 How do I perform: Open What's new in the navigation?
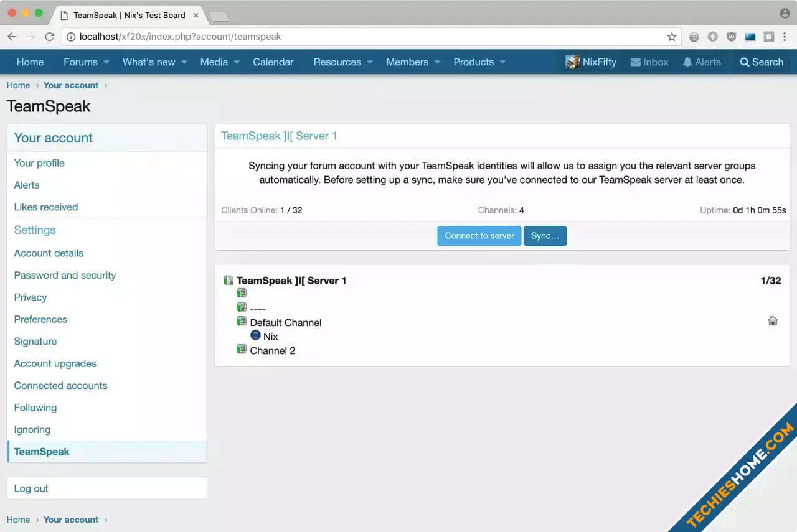pyautogui.click(x=149, y=62)
